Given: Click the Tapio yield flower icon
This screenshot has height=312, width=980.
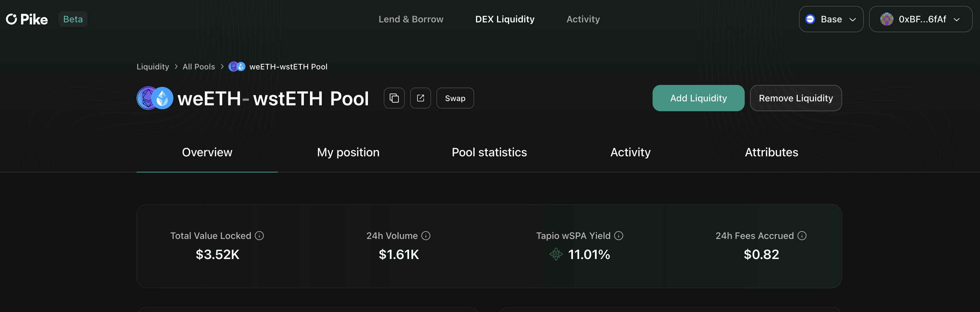Looking at the screenshot, I should tap(556, 254).
